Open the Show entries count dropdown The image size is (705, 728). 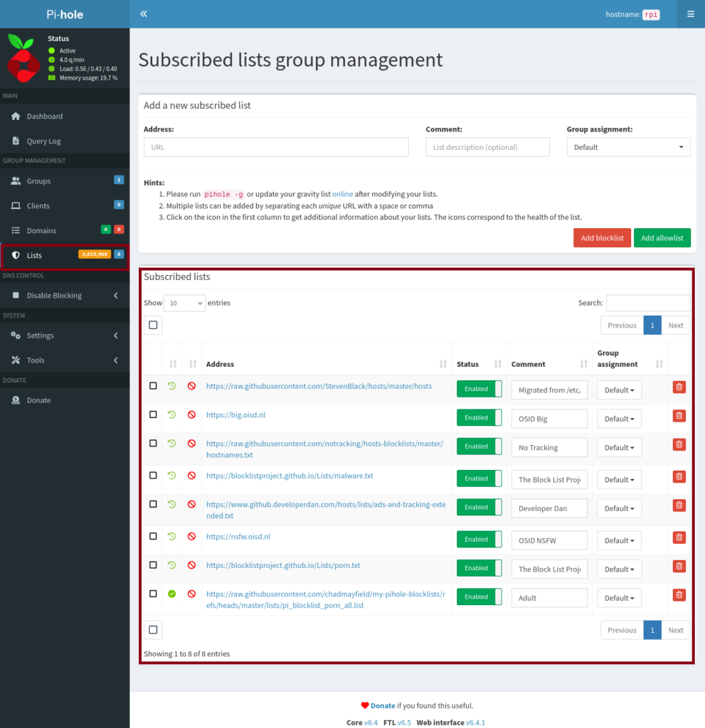184,303
